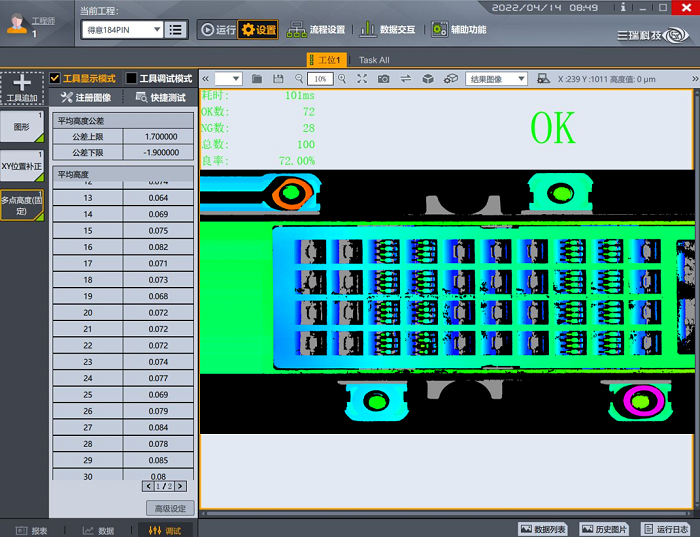
Task: Open the 流程设置 menu
Action: coord(316,29)
